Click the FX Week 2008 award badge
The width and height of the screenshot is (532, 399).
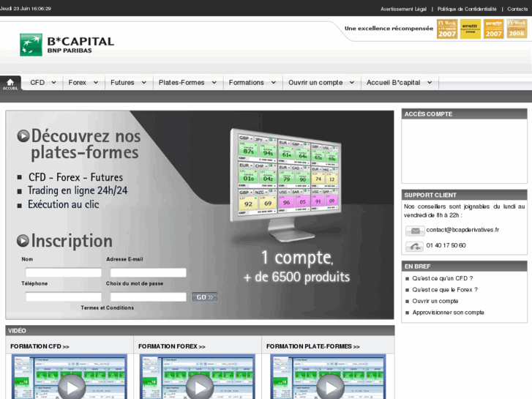click(517, 29)
